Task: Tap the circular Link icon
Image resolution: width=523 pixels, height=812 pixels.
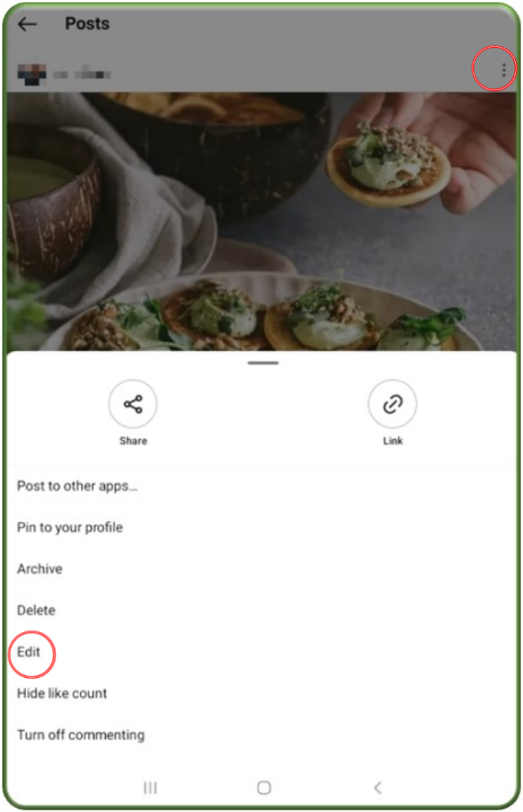Action: point(392,404)
